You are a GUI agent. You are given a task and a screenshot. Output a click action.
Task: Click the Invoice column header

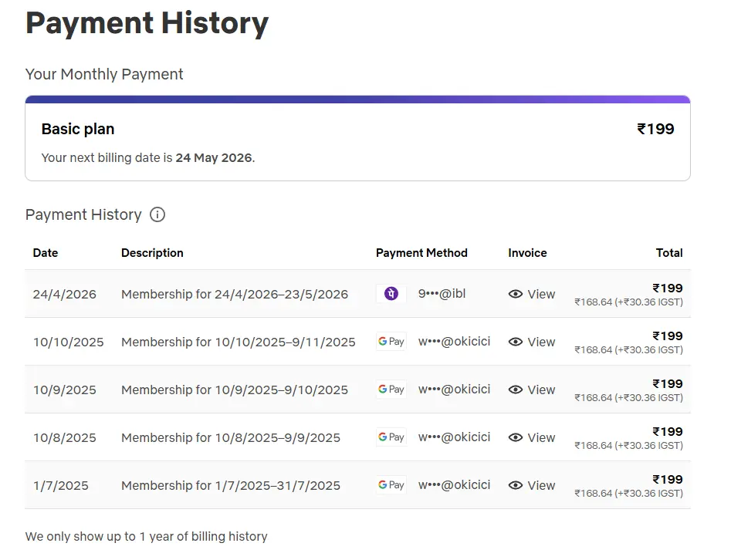tap(527, 253)
